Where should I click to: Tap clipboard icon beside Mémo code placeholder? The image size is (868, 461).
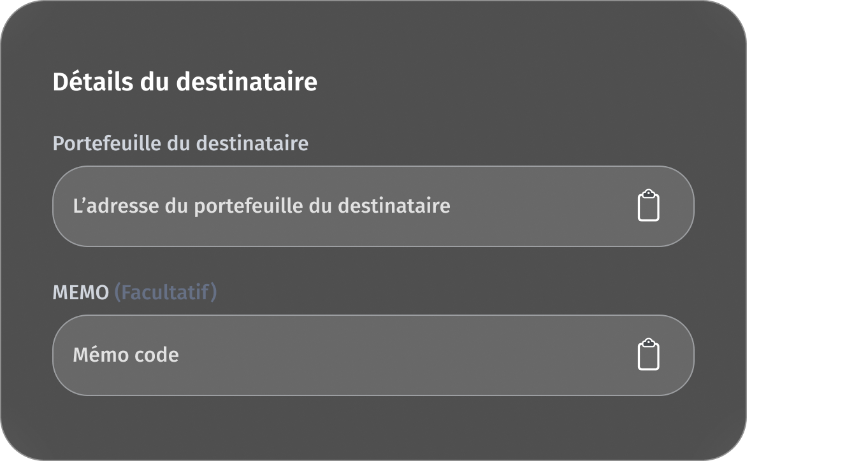(x=648, y=355)
